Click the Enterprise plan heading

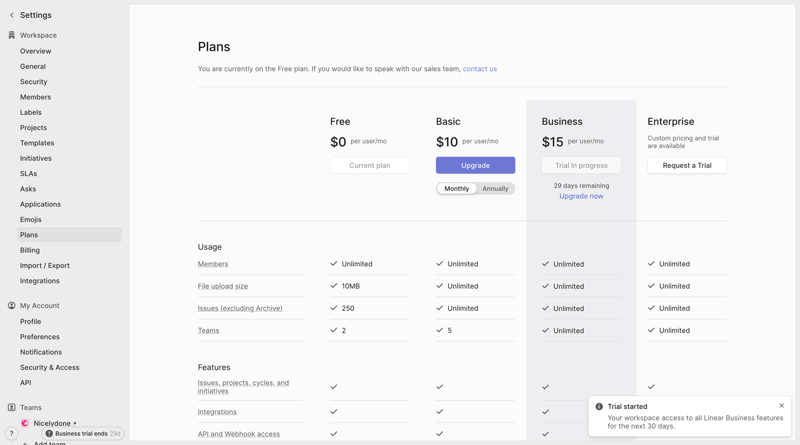pyautogui.click(x=671, y=121)
